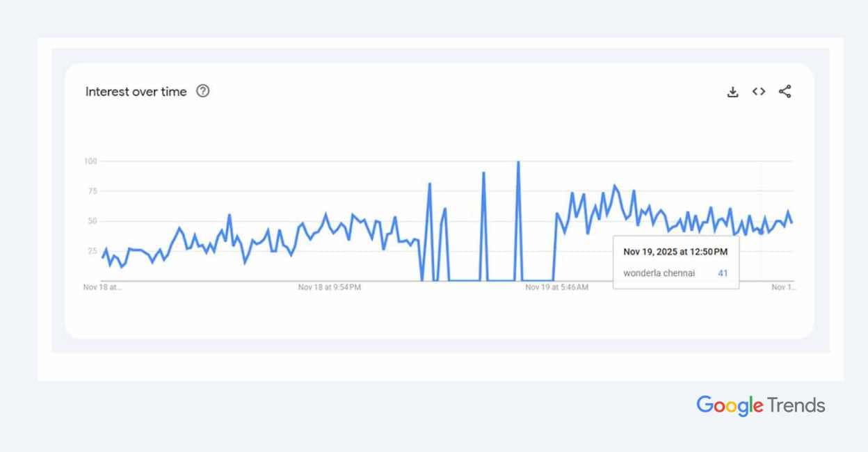This screenshot has height=452, width=868.
Task: Click the Google Trends logo
Action: click(760, 405)
